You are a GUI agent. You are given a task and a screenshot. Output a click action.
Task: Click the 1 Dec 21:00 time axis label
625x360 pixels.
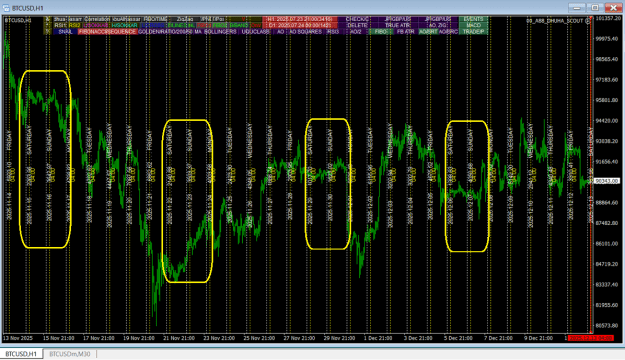click(x=378, y=338)
